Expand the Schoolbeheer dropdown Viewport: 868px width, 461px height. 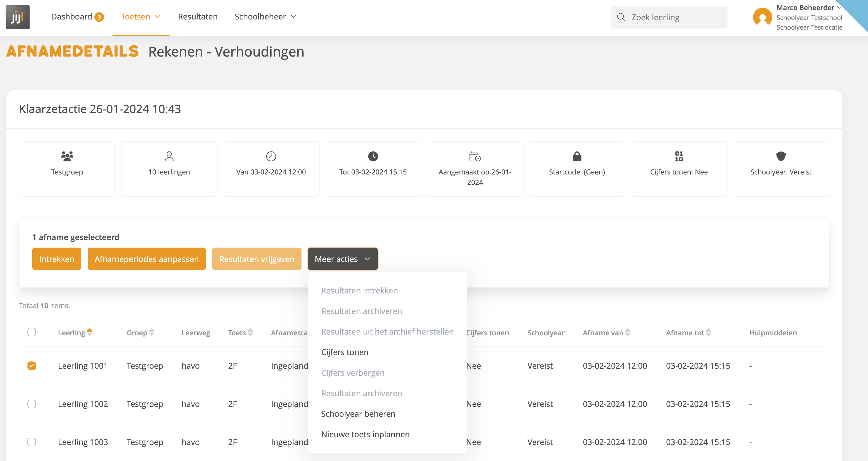266,17
